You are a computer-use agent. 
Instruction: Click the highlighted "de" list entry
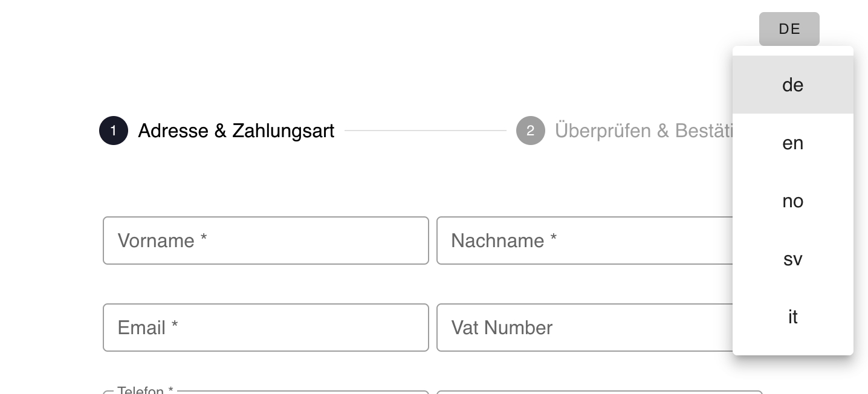(792, 85)
